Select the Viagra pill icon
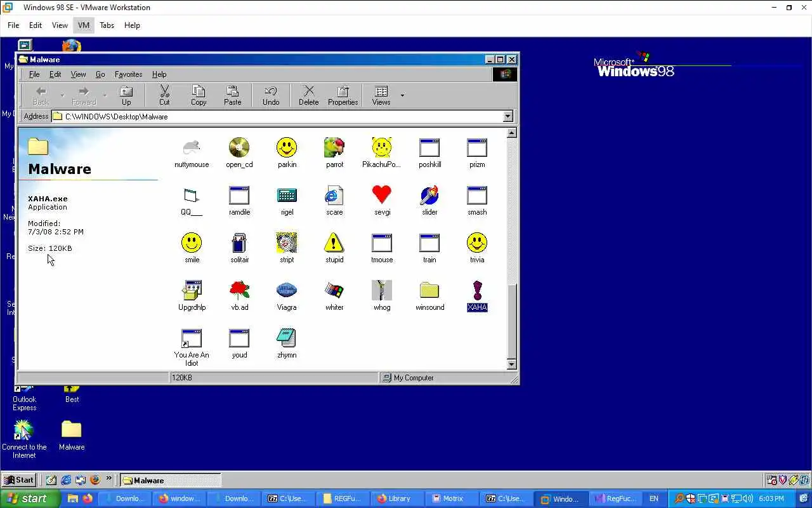 (287, 290)
